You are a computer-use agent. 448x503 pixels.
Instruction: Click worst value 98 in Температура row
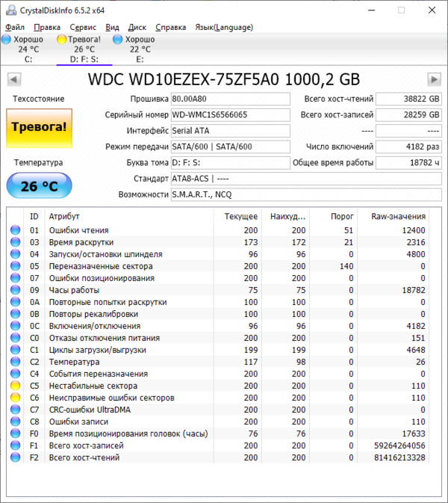coord(301,362)
